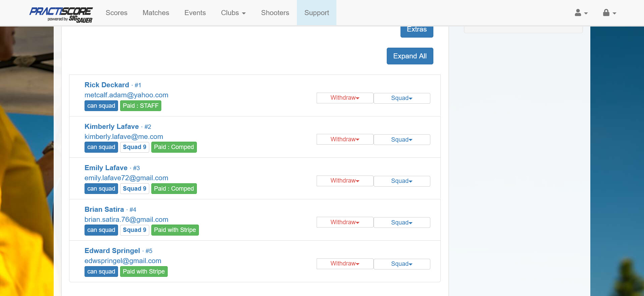Viewport: 644px width, 296px height.
Task: Select the Support tab
Action: pos(316,13)
